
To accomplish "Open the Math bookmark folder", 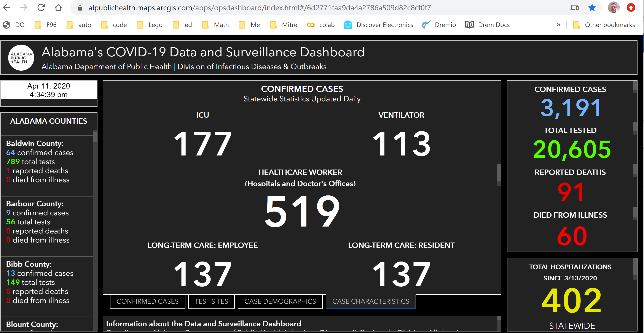I will (x=215, y=25).
